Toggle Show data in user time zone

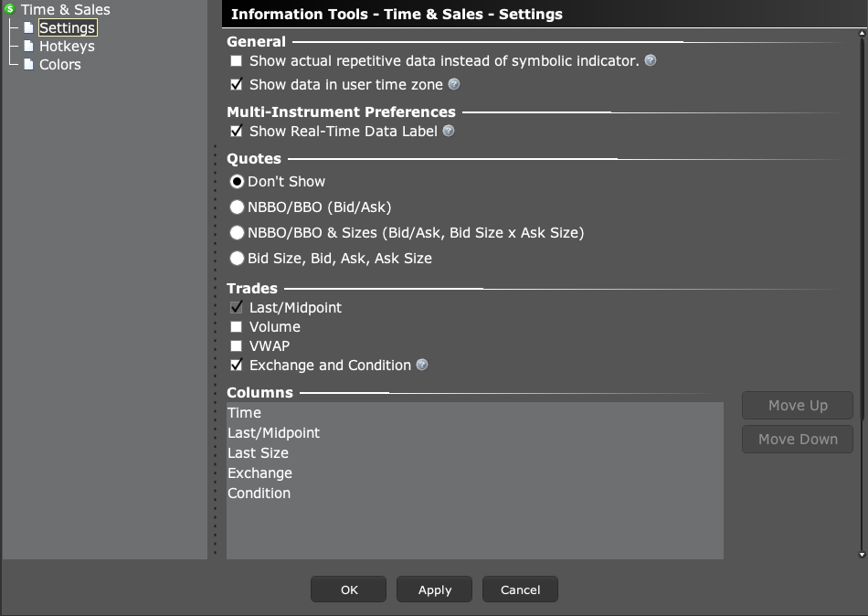coord(237,84)
